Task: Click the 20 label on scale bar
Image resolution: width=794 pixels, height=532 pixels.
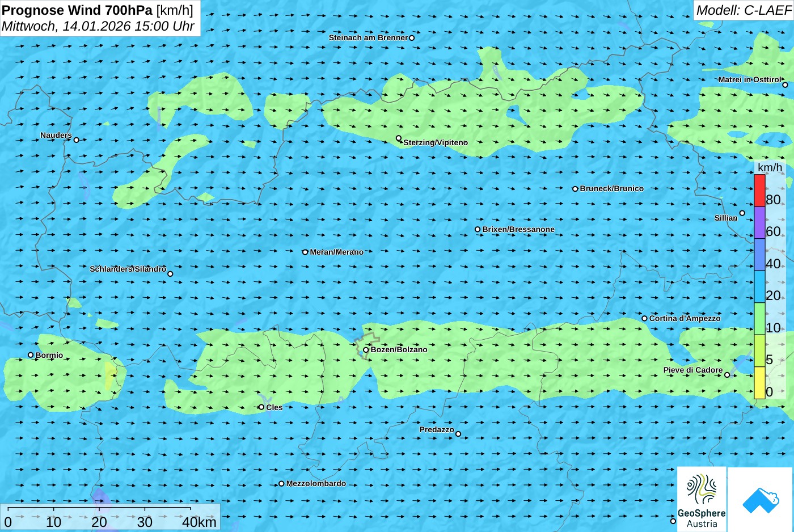Action: [99, 522]
